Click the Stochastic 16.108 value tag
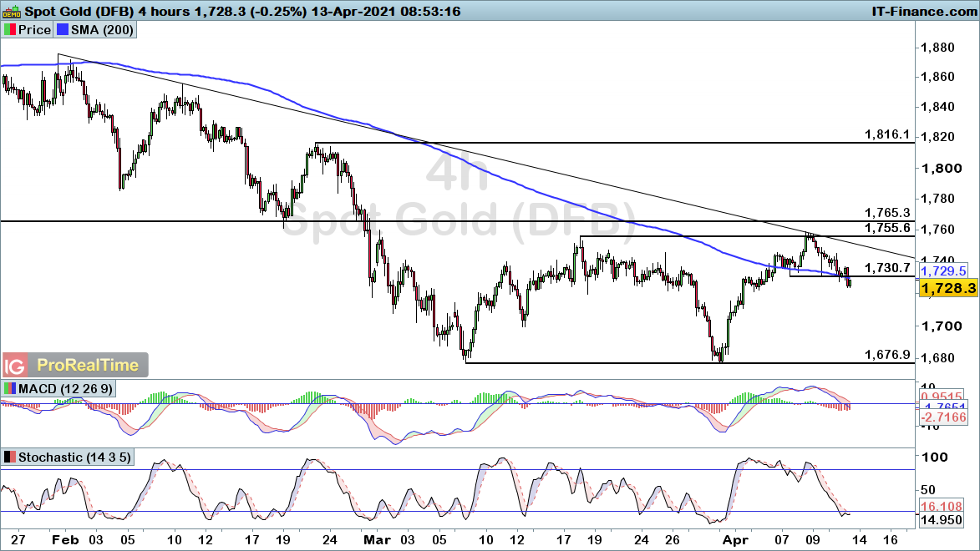 [942, 507]
